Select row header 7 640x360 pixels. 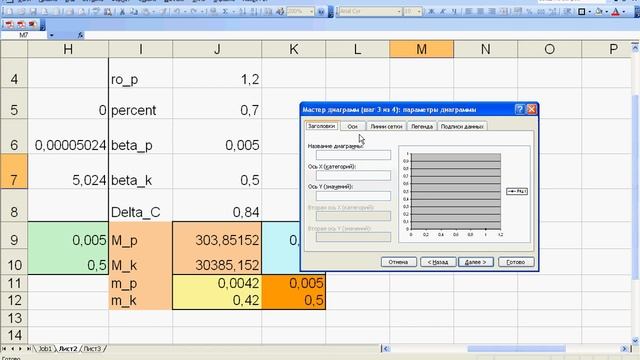14,172
